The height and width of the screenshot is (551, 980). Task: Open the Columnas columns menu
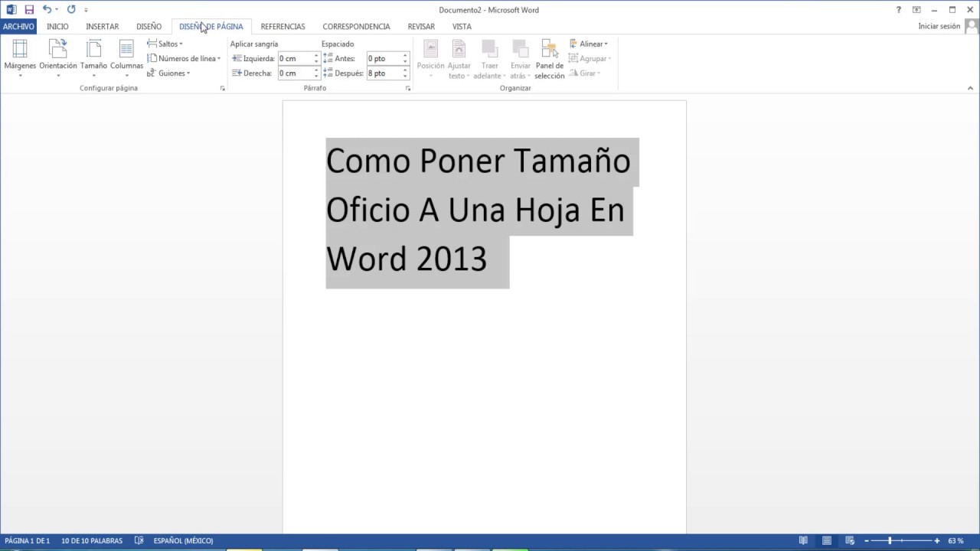(126, 57)
